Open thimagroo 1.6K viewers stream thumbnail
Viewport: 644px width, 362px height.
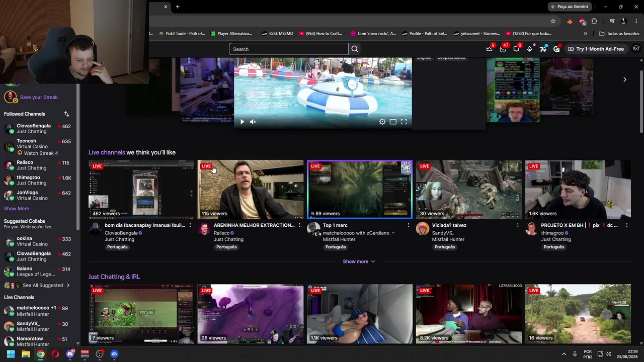click(578, 190)
